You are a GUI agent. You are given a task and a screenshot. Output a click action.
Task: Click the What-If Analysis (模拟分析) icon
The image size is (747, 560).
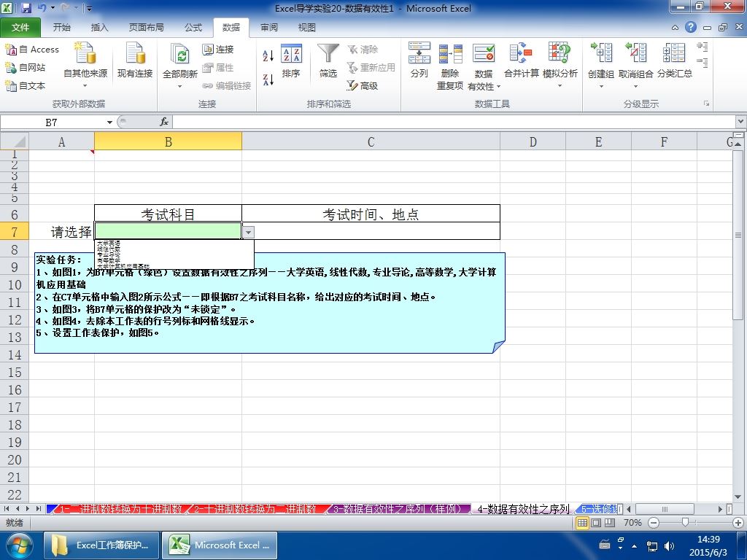pyautogui.click(x=560, y=52)
